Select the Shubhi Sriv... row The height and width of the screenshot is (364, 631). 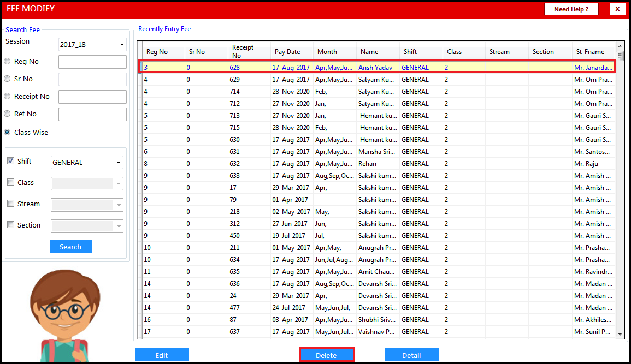[x=377, y=320]
